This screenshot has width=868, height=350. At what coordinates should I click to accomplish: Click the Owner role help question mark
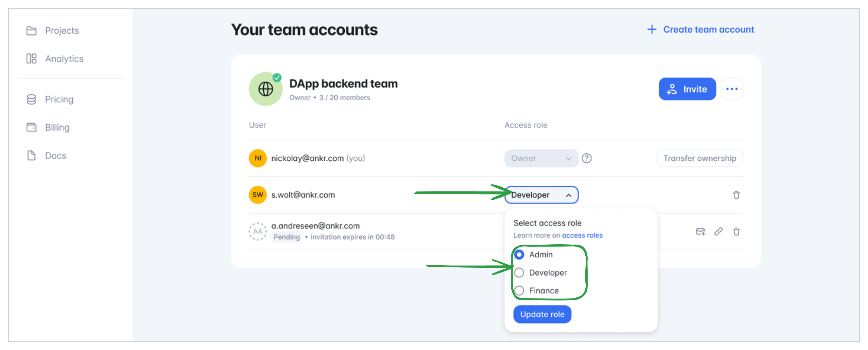(586, 158)
